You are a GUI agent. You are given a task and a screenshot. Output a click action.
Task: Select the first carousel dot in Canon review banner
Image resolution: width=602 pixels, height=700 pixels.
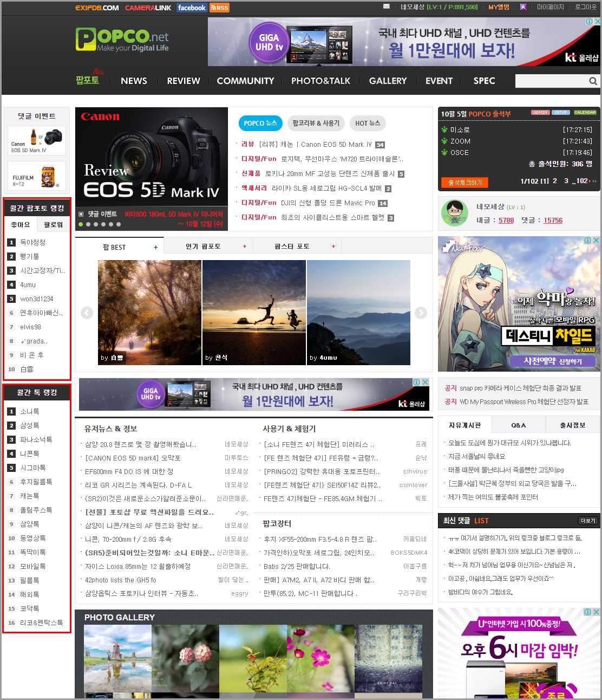[81, 224]
